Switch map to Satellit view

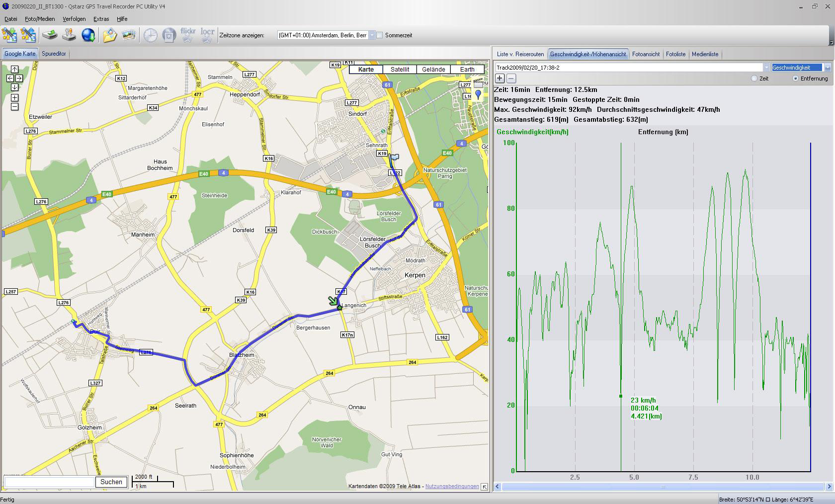coord(400,70)
